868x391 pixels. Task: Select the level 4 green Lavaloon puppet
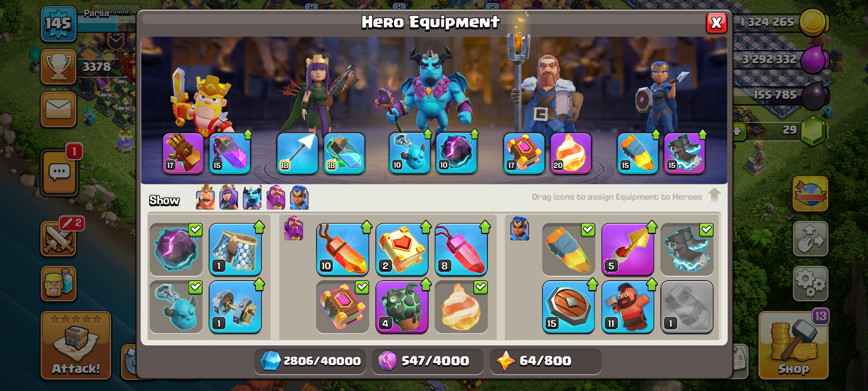point(402,307)
